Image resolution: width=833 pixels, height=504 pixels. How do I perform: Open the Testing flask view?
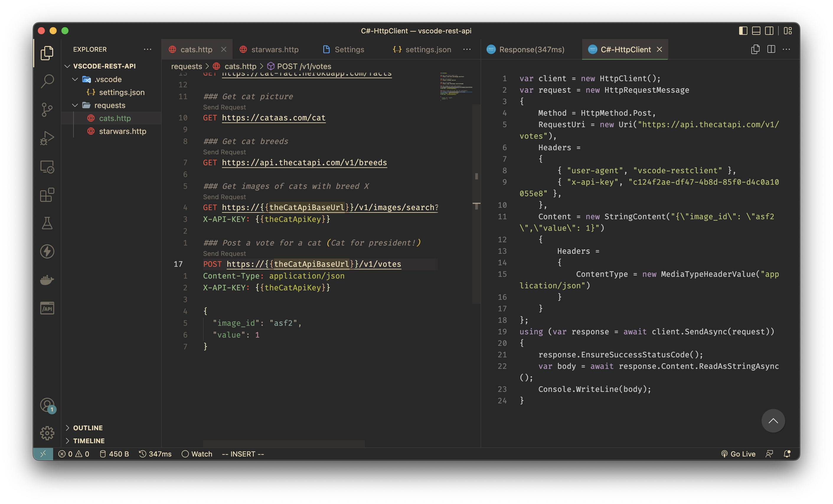tap(47, 223)
